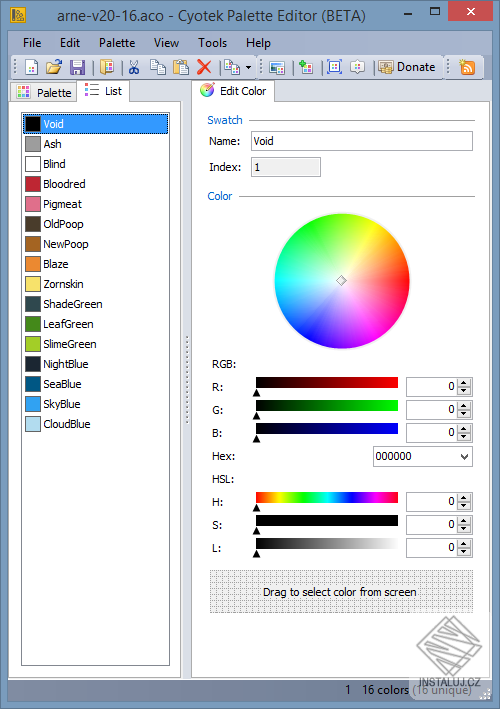Open the File menu
The width and height of the screenshot is (500, 709).
(32, 43)
